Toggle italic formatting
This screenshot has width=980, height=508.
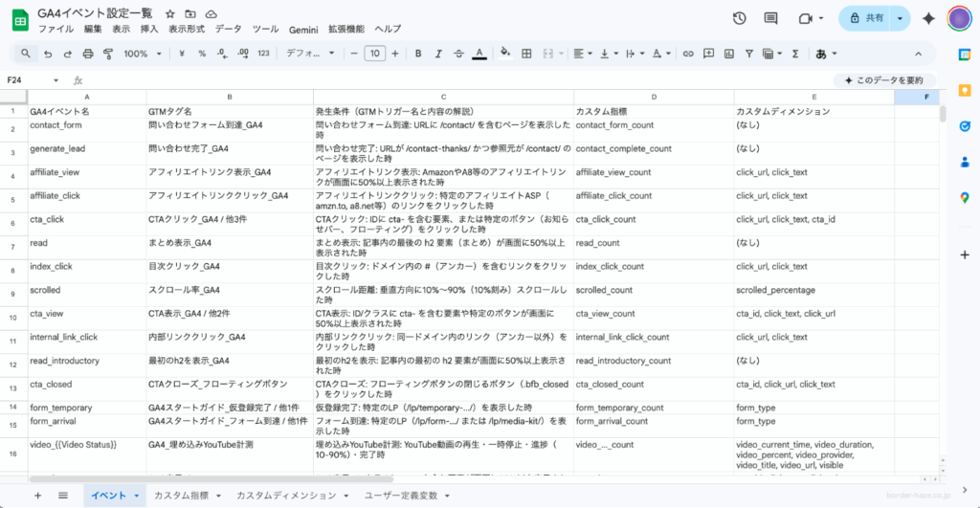pyautogui.click(x=438, y=54)
